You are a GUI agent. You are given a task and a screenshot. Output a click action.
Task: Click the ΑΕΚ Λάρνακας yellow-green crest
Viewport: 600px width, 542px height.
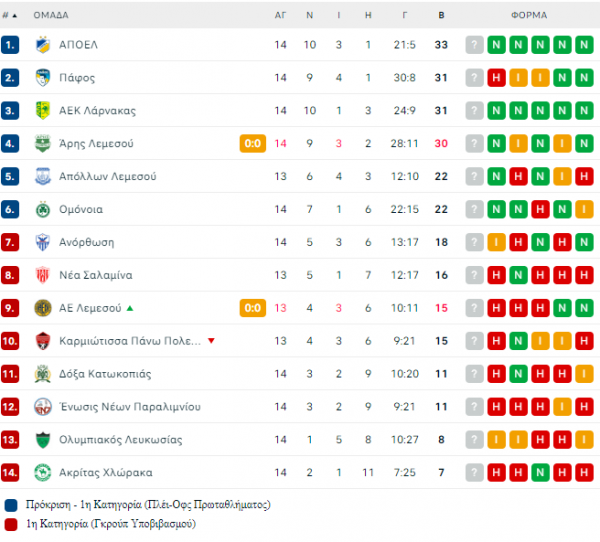click(42, 111)
